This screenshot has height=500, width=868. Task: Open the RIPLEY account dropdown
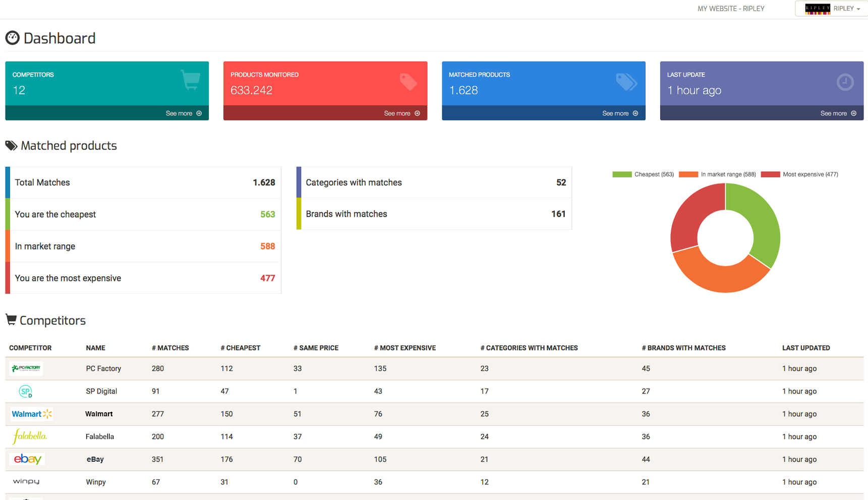(x=833, y=9)
